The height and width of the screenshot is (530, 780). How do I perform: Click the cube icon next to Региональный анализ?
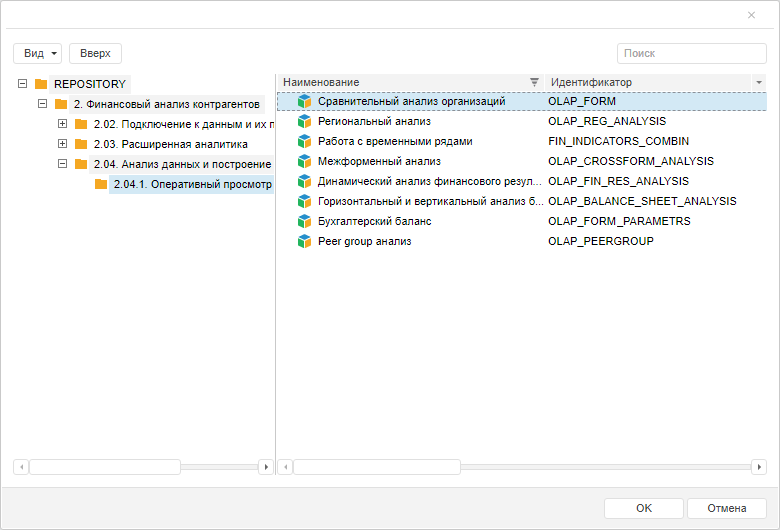(305, 121)
